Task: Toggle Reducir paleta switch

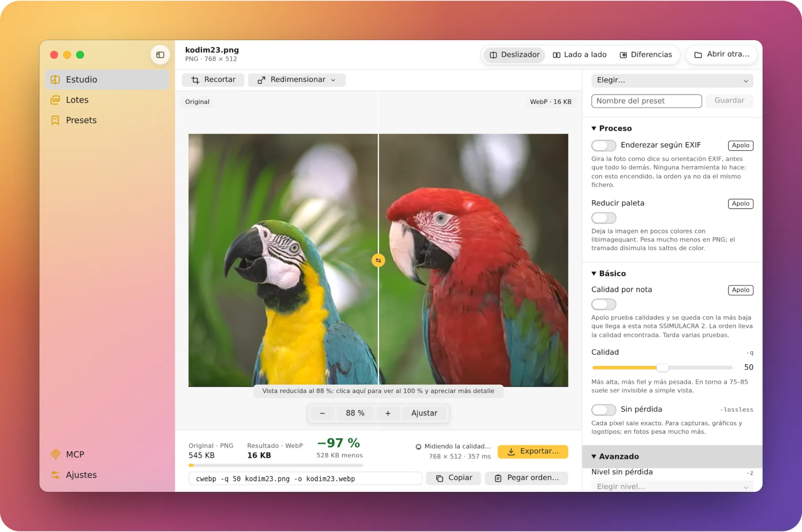Action: 604,218
